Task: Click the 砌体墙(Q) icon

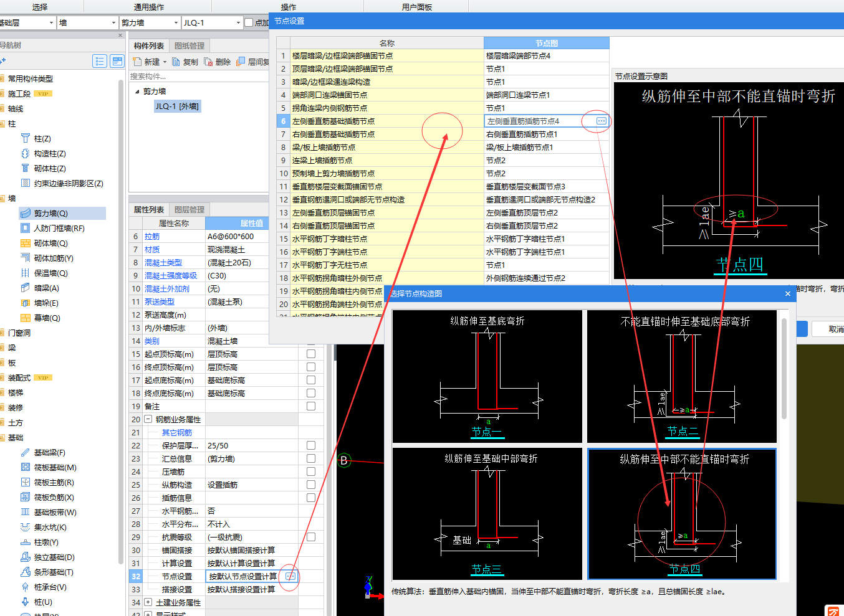Action: tap(26, 243)
